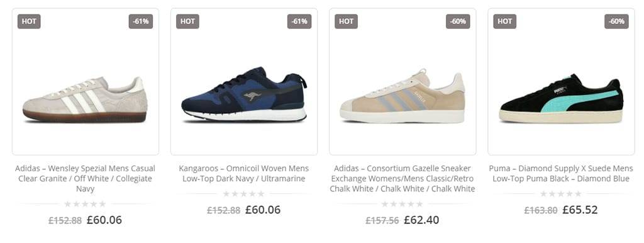Rate Adidas Wensley Spezial with five stars
Screen dimensions: 644x243
(x=103, y=204)
